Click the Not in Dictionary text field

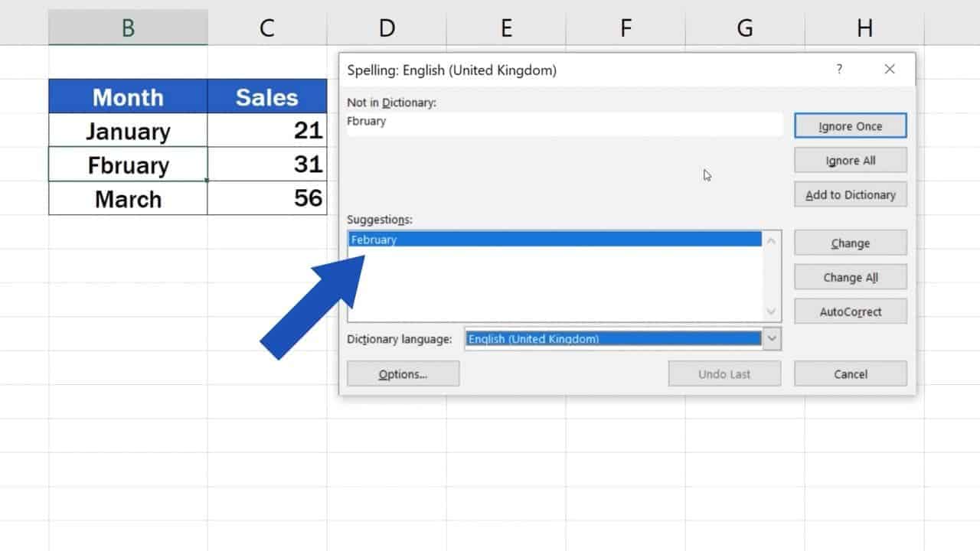[564, 122]
